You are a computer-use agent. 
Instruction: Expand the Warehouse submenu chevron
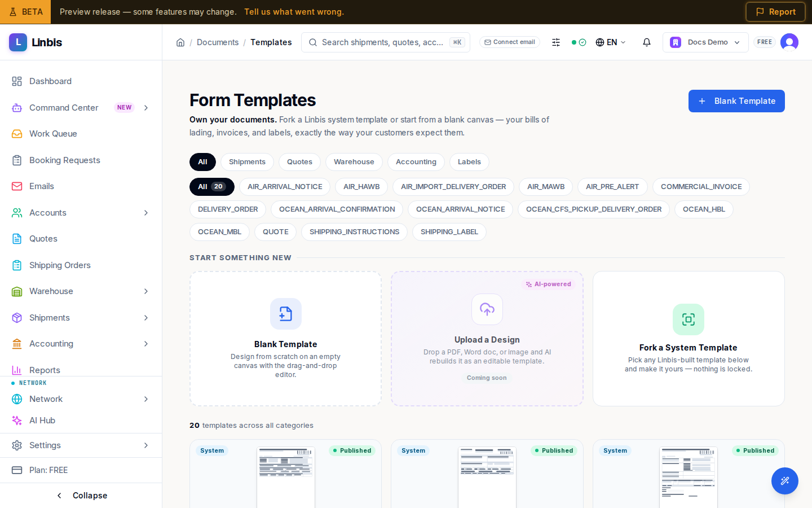146,291
